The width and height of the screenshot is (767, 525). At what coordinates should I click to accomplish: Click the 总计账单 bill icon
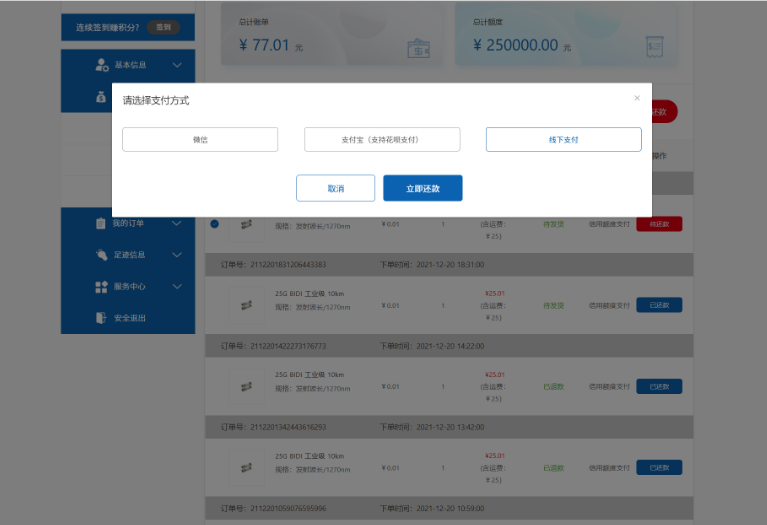tap(418, 48)
